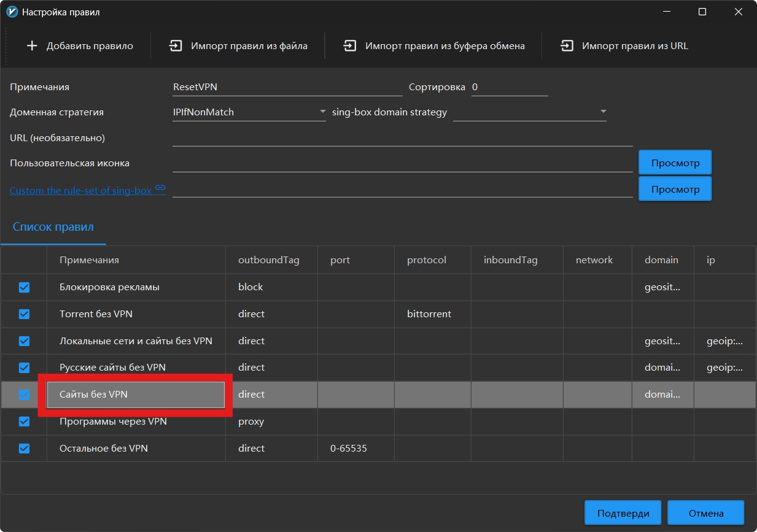The height and width of the screenshot is (532, 757).
Task: Click the Импорт правил из буфера обмена icon
Action: point(350,46)
